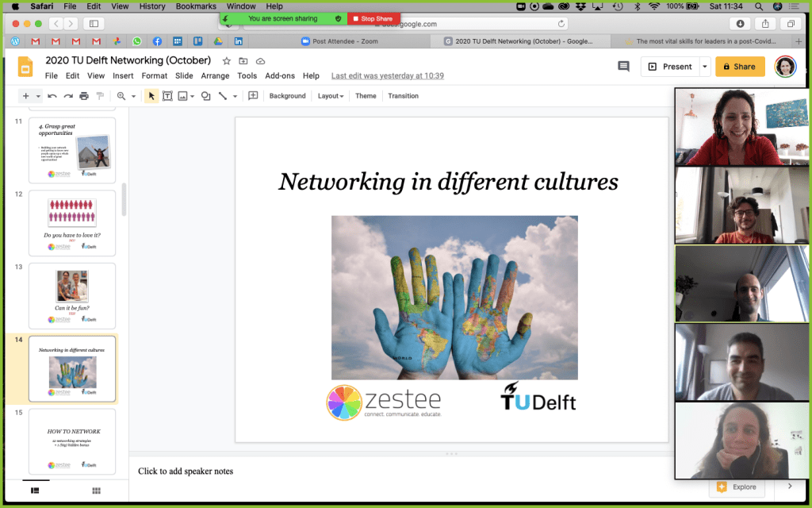This screenshot has height=508, width=812.
Task: Switch to filmstrip view
Action: tap(35, 491)
